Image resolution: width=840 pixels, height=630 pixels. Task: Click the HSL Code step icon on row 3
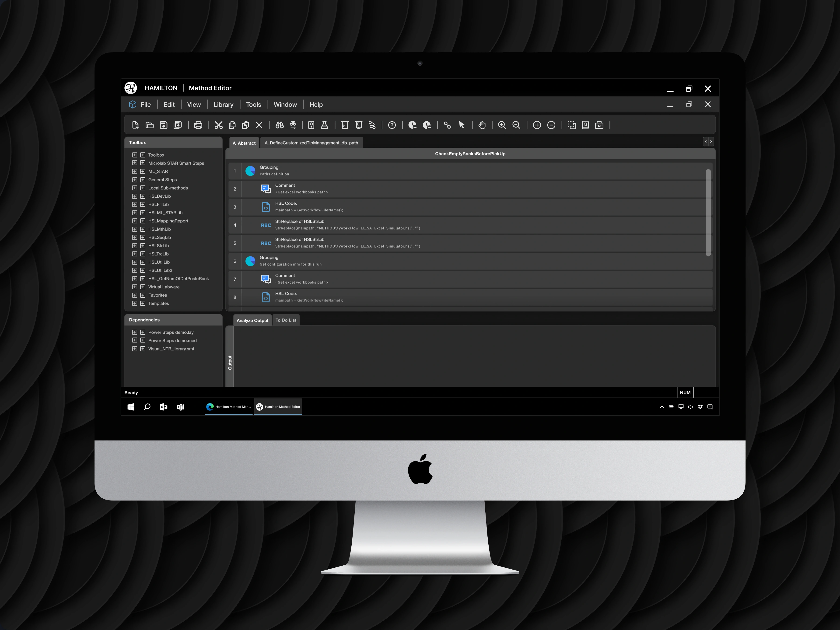(x=265, y=206)
